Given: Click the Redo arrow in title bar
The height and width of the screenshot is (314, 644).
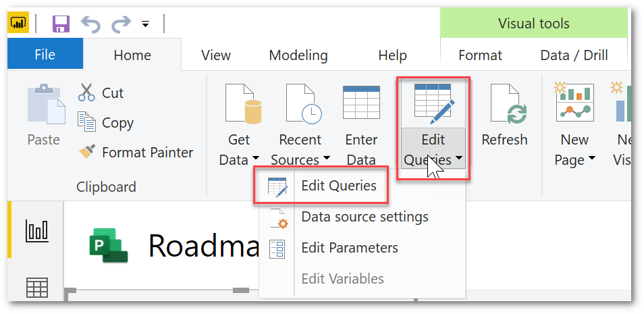Looking at the screenshot, I should (x=121, y=24).
